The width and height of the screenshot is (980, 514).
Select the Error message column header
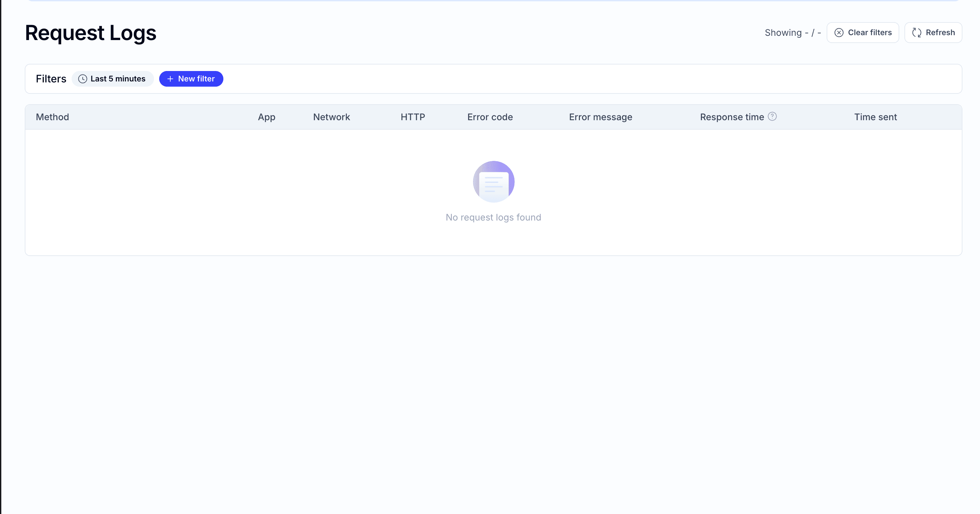coord(600,117)
